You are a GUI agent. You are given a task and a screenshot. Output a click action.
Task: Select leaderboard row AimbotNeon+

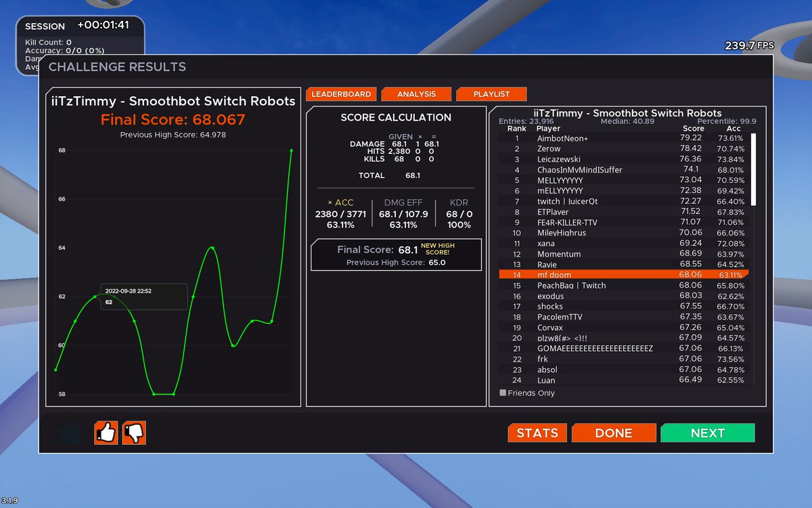625,138
